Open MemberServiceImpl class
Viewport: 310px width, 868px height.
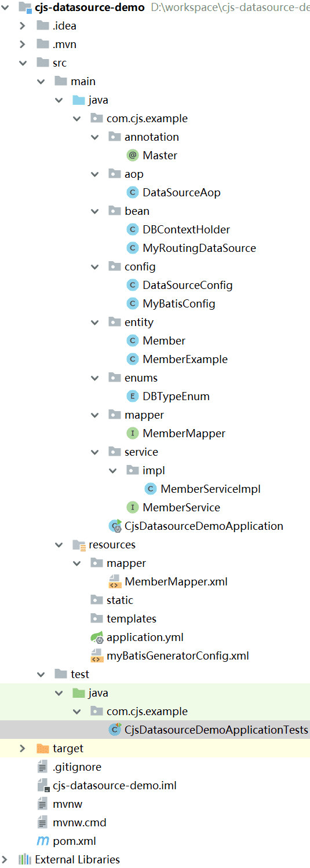pos(210,489)
